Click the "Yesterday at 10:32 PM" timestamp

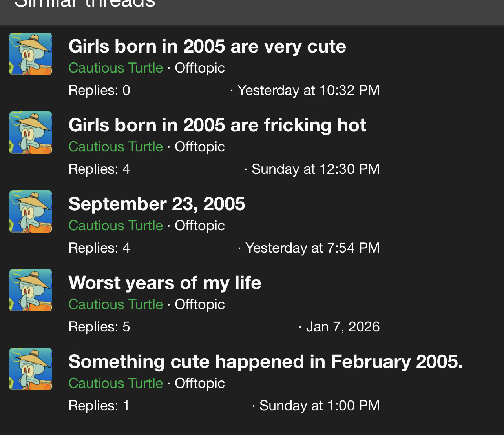click(308, 90)
